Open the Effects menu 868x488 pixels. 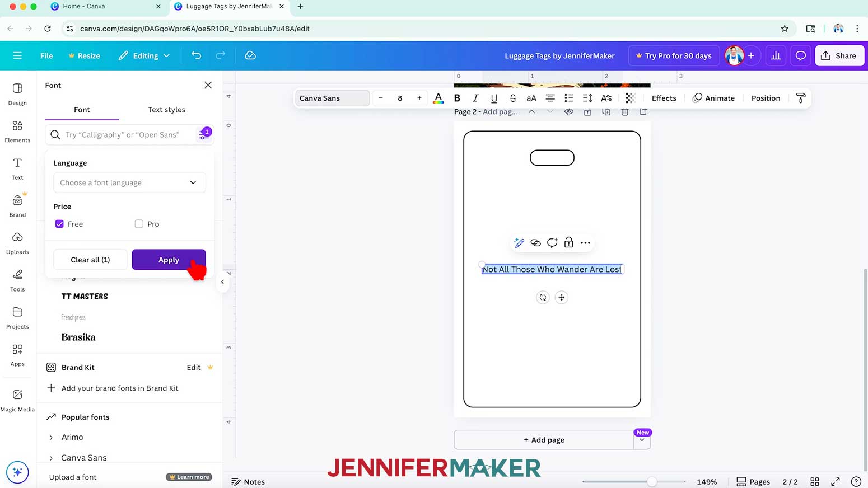(664, 98)
